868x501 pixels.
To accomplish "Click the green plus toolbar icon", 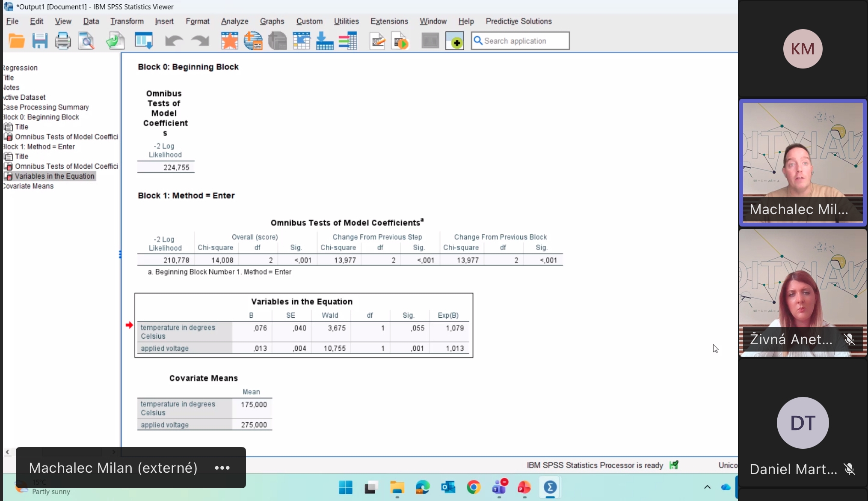I will pyautogui.click(x=455, y=41).
